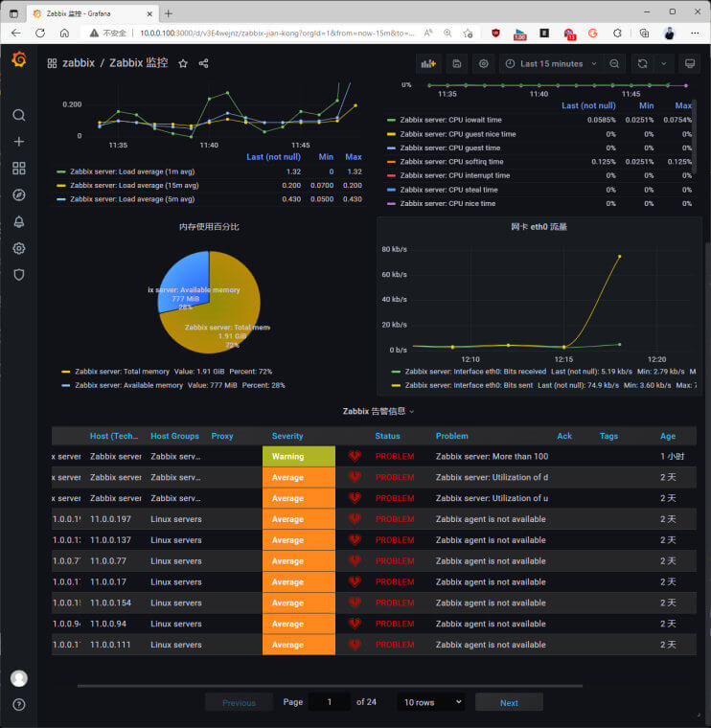Open 内存使用百分比 panel title menu
Screen dimensions: 711x728
pos(209,227)
